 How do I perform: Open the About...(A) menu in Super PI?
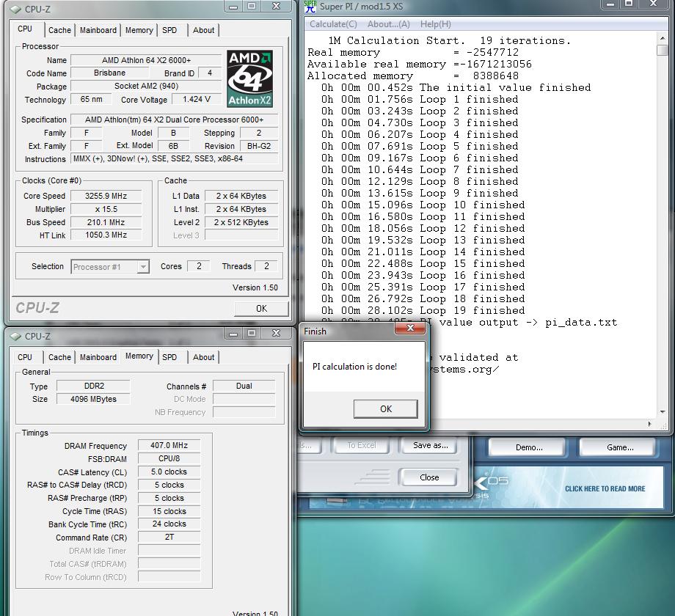(x=388, y=24)
